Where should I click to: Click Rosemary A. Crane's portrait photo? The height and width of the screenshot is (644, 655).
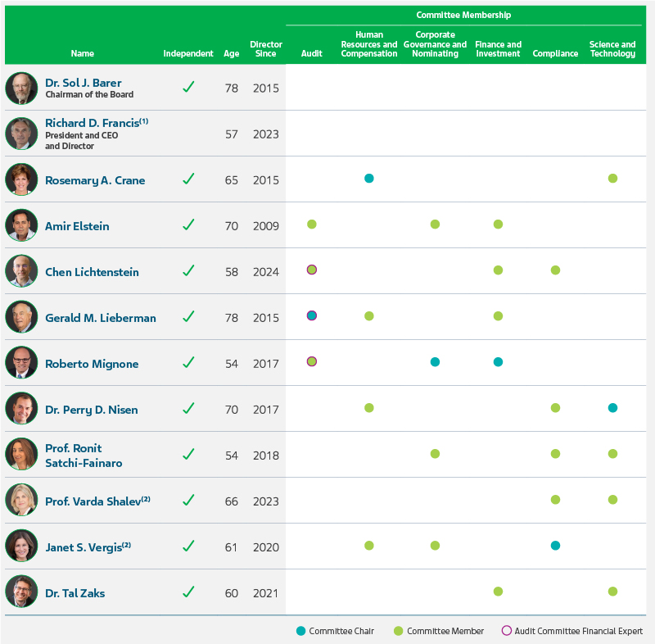click(x=21, y=179)
